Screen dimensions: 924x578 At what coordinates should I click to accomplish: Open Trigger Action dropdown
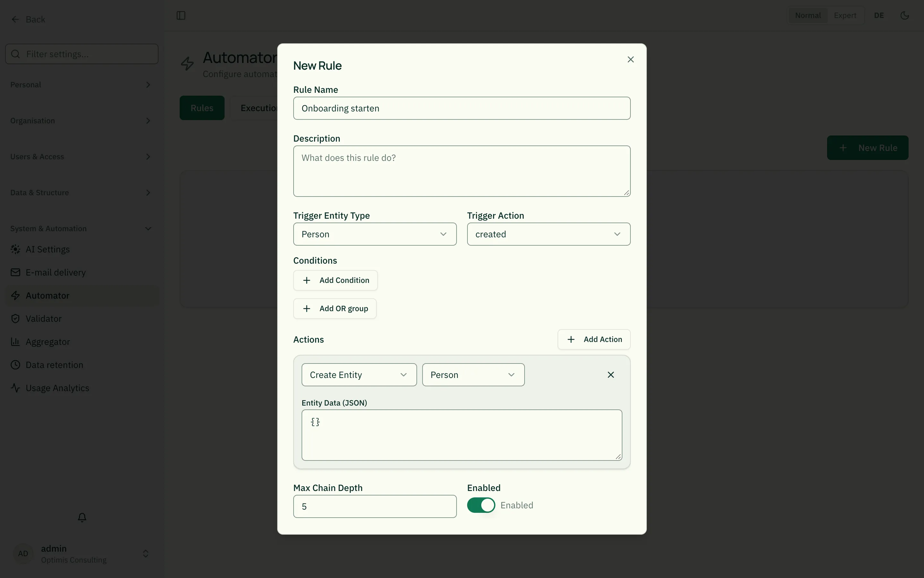549,234
